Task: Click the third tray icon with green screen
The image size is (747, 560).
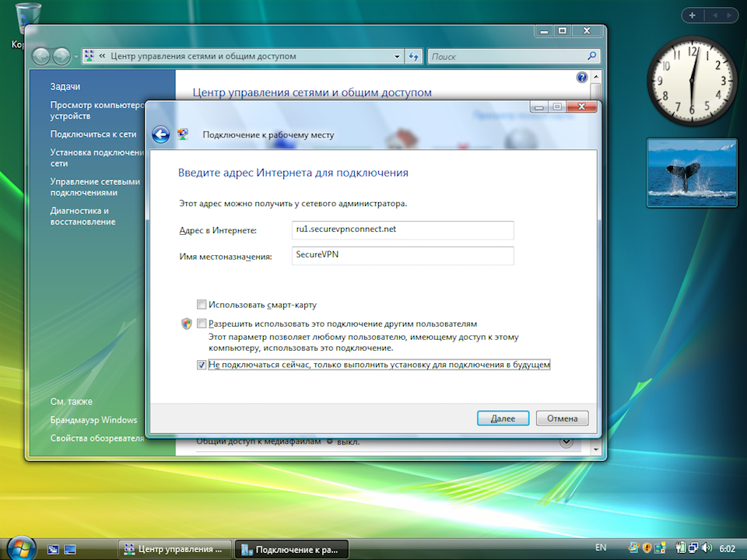Action: tap(661, 548)
